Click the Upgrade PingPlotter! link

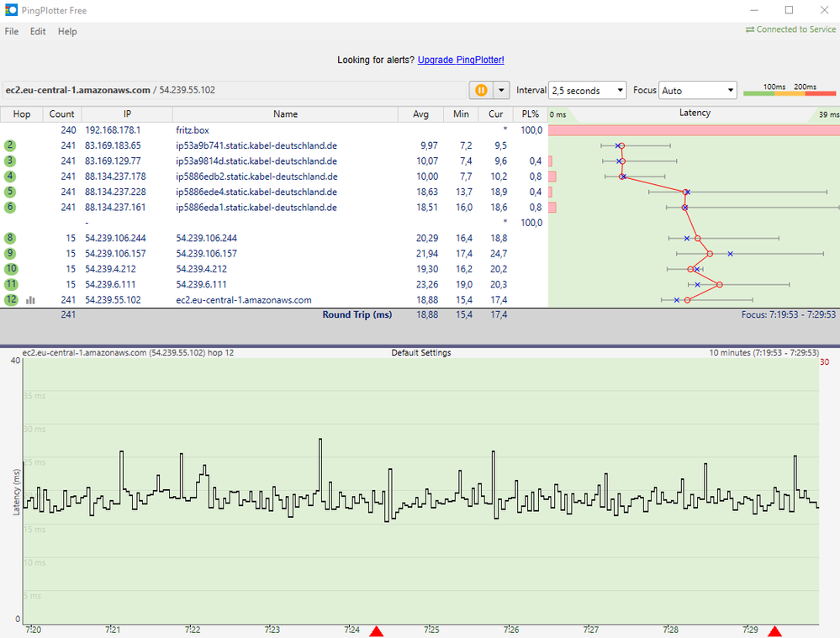point(461,60)
